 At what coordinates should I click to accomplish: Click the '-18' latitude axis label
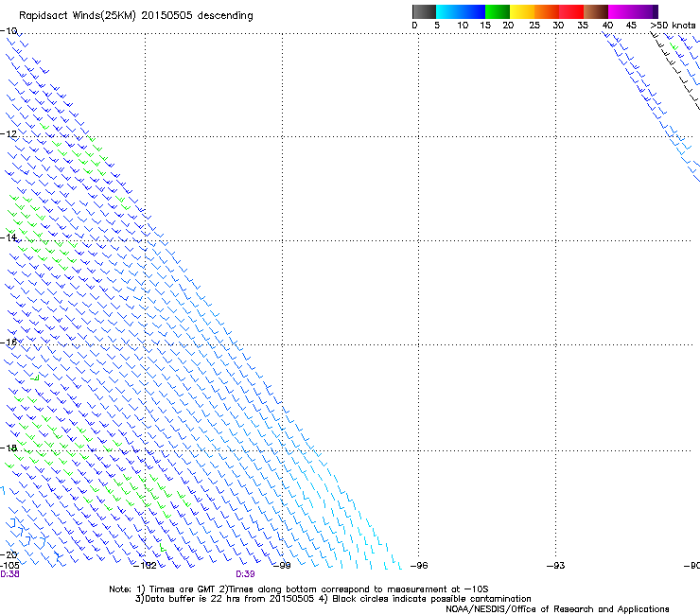click(x=9, y=448)
